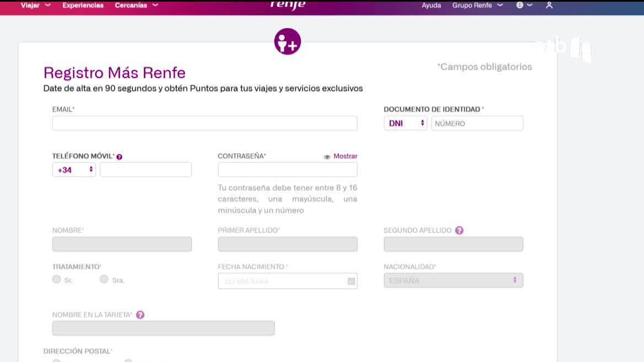
Task: Open the DNI document type dropdown
Action: coord(405,123)
